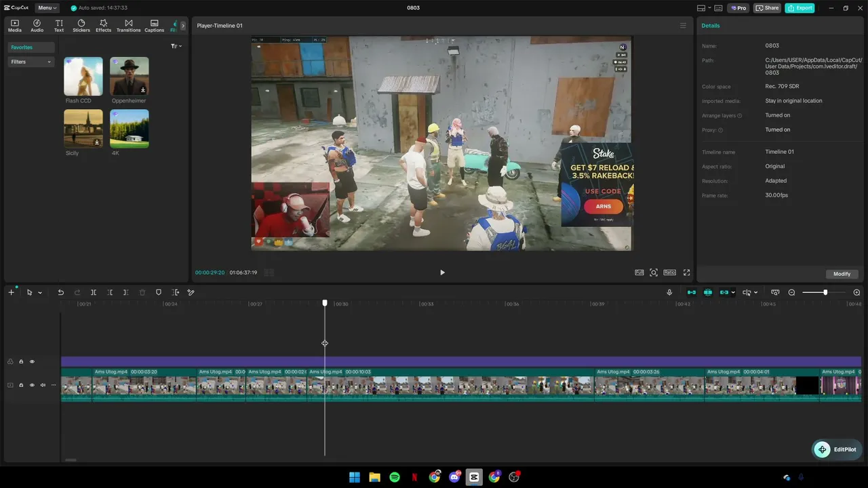The image size is (868, 488).
Task: Open the player panel options menu
Action: pyautogui.click(x=683, y=26)
